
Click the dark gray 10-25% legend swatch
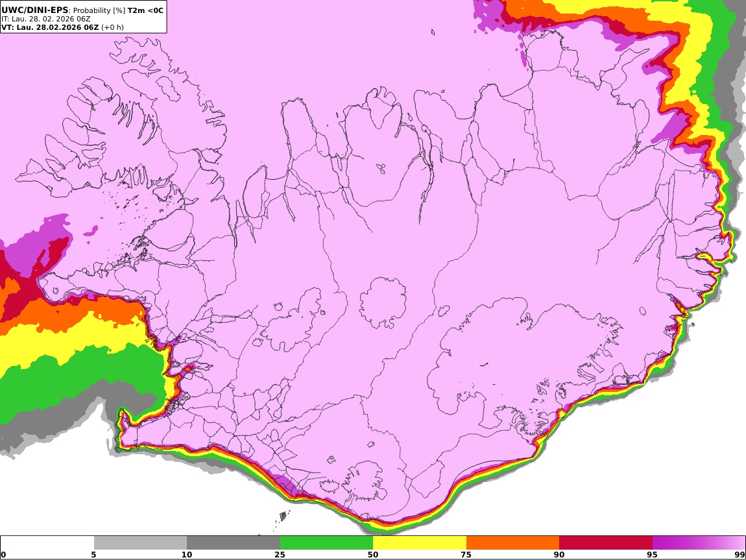(234, 543)
